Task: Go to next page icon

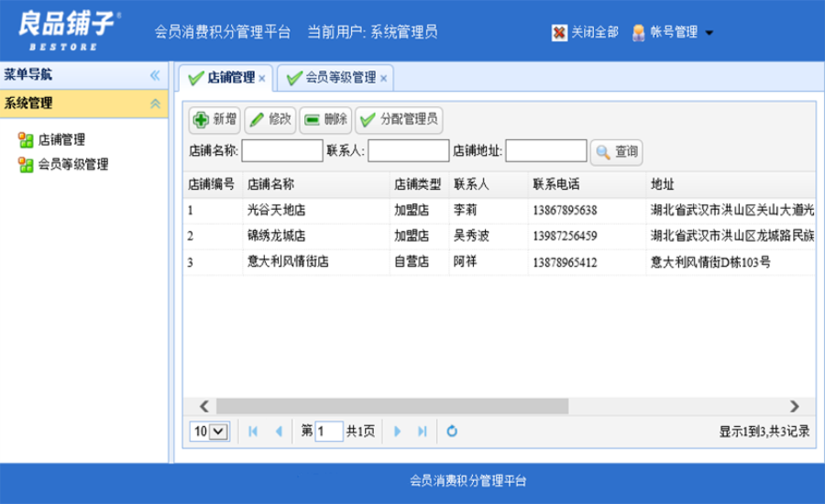Action: 397,432
